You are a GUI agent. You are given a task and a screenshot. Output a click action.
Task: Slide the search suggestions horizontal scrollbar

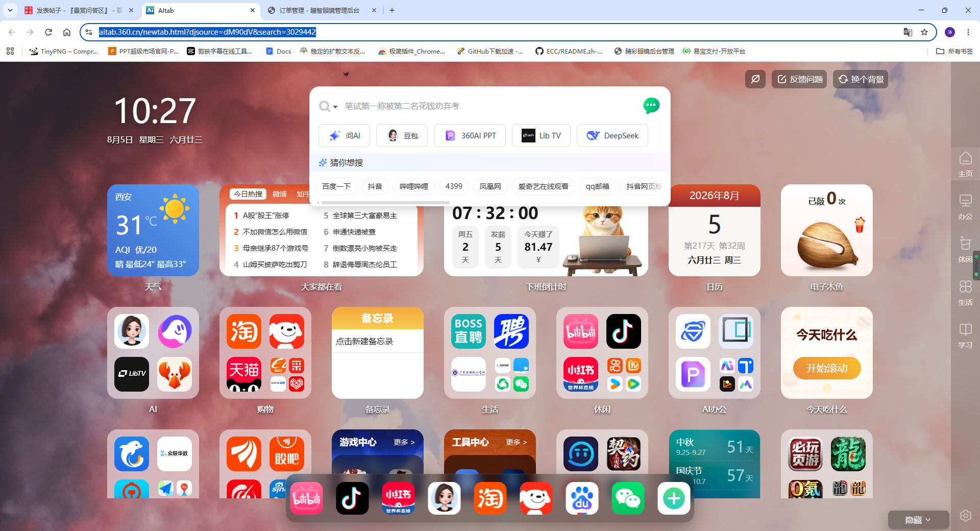[x=385, y=203]
